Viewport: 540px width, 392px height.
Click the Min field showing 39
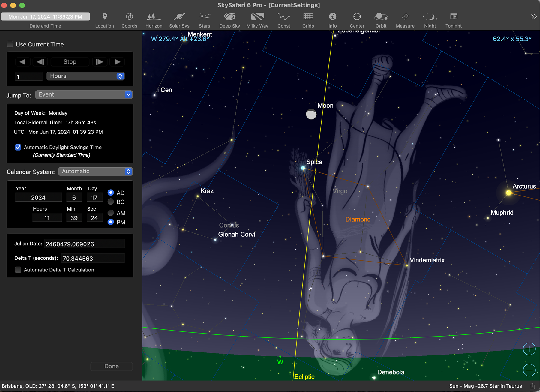pyautogui.click(x=74, y=218)
